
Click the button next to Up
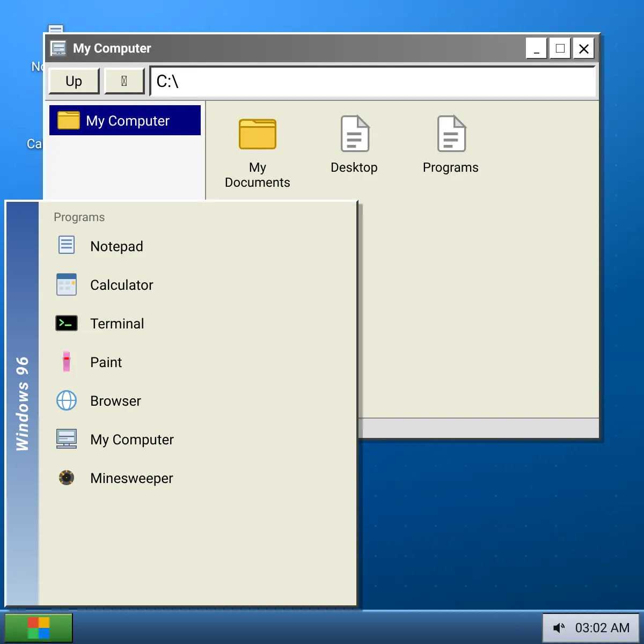[125, 81]
